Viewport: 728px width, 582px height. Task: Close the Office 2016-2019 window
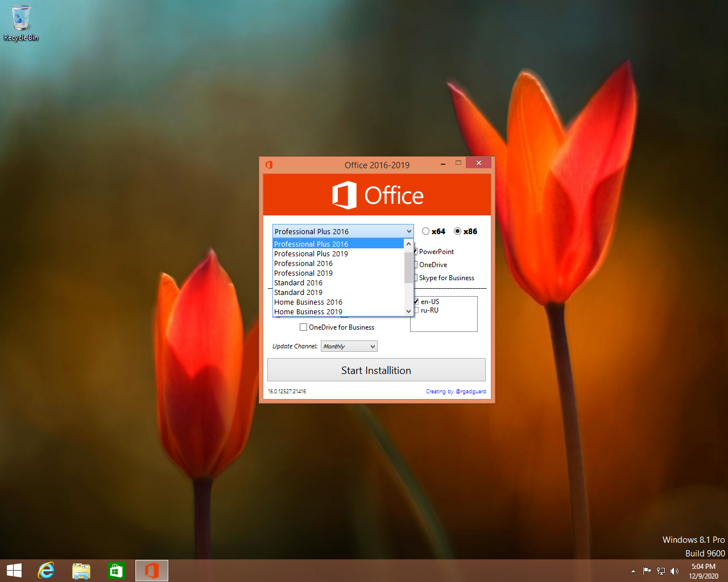[478, 163]
